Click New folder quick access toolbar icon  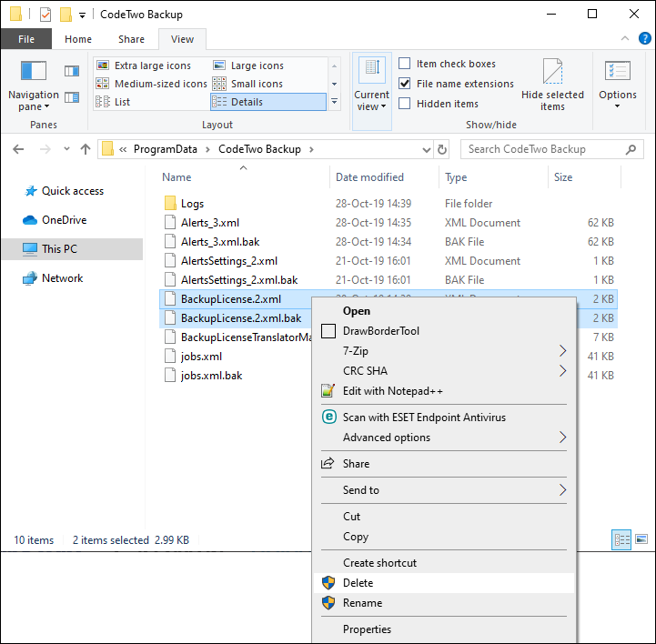coord(66,15)
